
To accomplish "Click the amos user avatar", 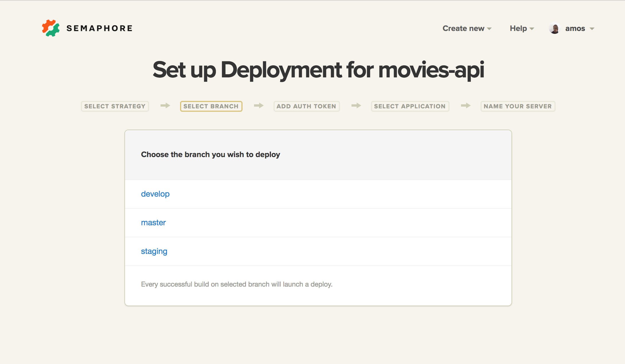I will (555, 28).
